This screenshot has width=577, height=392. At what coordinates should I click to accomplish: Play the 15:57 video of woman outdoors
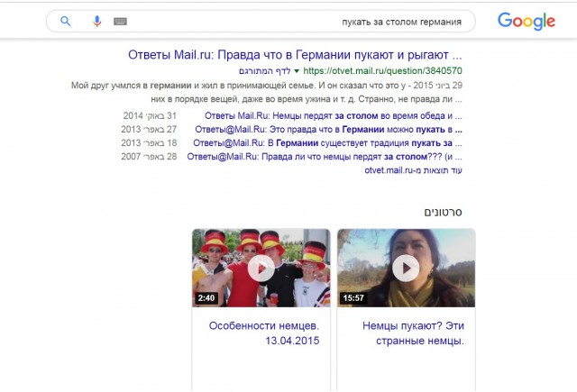point(406,268)
